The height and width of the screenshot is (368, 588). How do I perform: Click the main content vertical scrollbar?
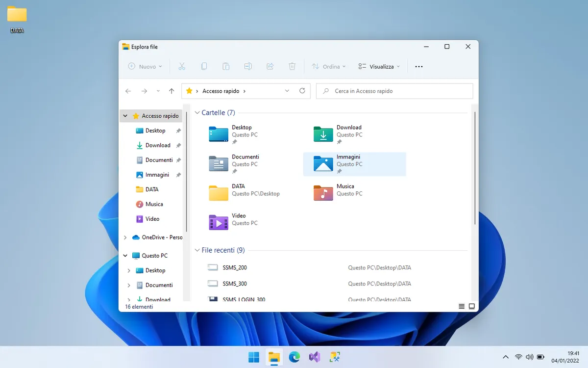(x=475, y=168)
